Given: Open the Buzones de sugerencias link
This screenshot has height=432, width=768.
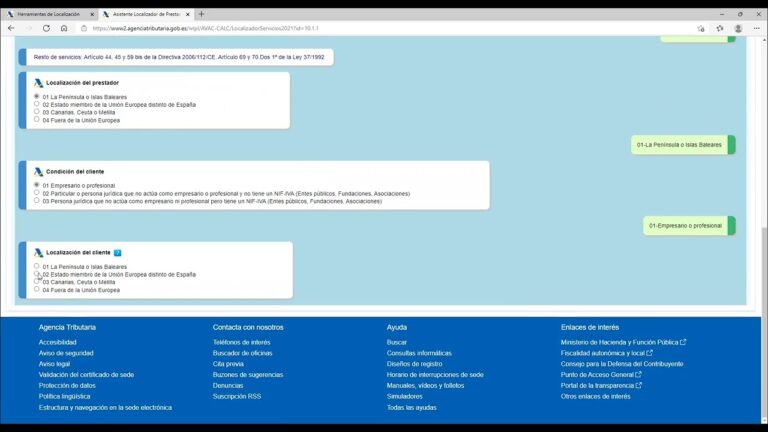Looking at the screenshot, I should [248, 374].
